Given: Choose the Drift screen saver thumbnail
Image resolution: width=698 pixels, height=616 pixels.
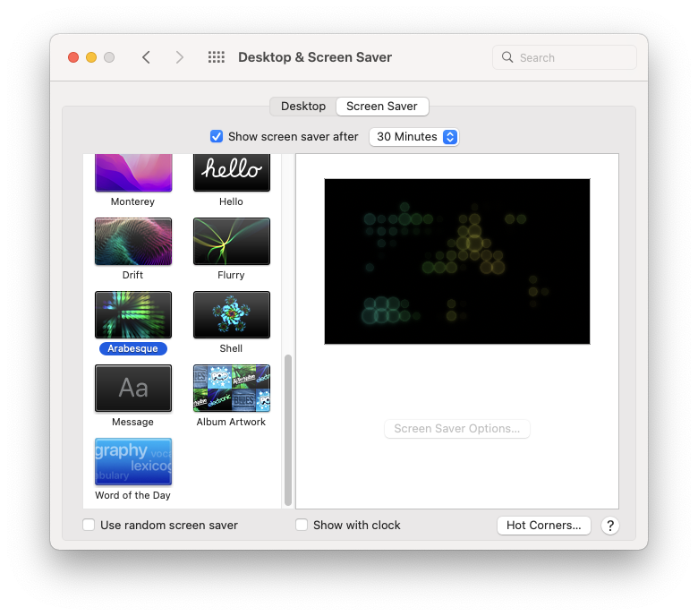Looking at the screenshot, I should pos(133,242).
